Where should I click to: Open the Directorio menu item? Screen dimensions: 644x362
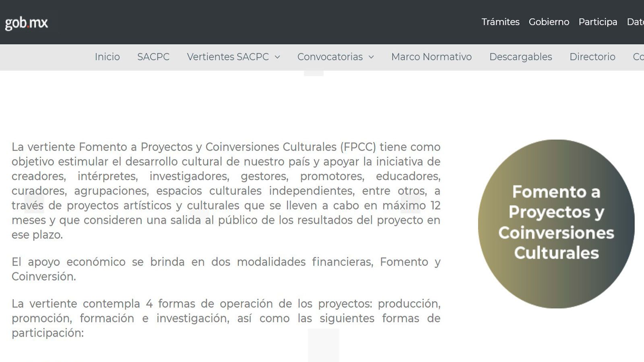(x=592, y=57)
